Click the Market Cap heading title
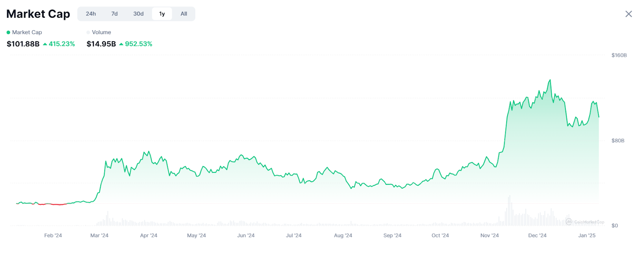 (x=38, y=14)
